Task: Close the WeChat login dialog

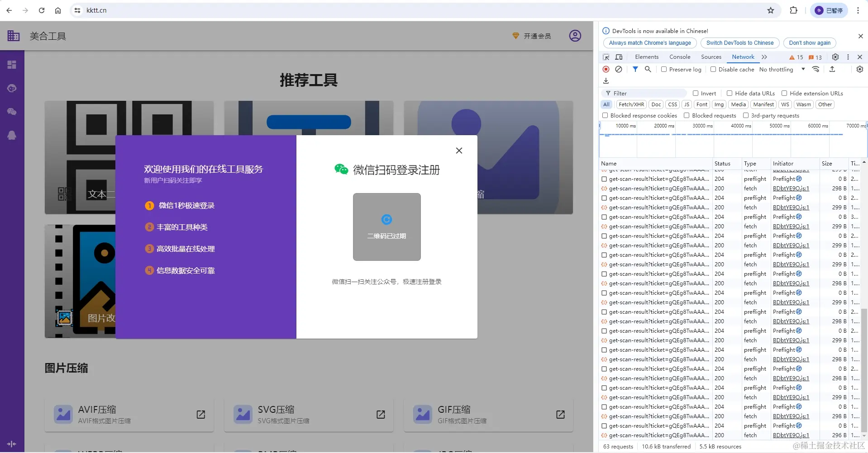Action: point(459,151)
